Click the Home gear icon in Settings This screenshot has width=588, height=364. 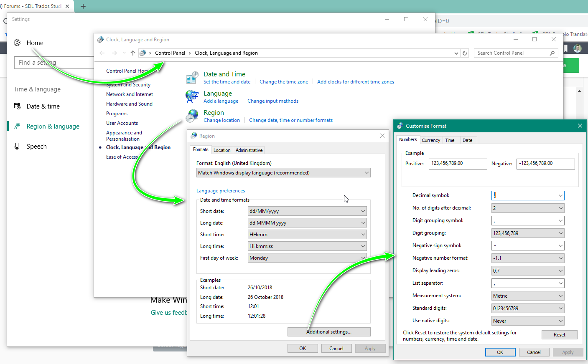tap(17, 43)
